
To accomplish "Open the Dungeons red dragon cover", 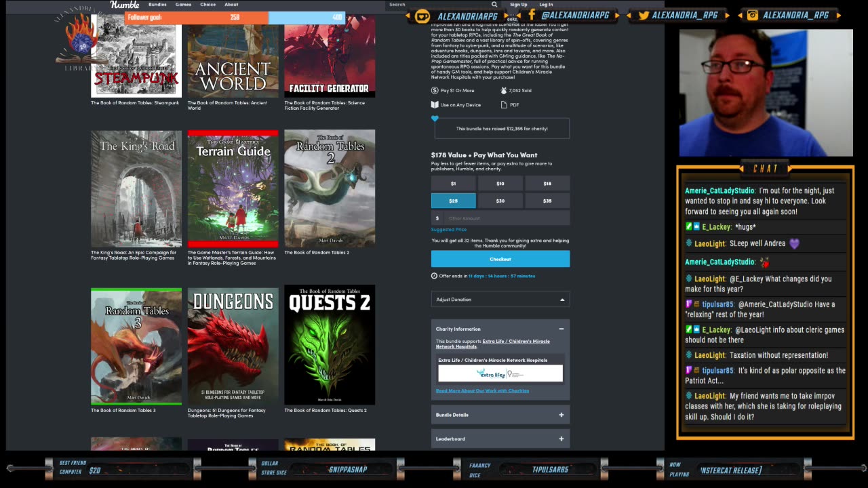I will (233, 346).
